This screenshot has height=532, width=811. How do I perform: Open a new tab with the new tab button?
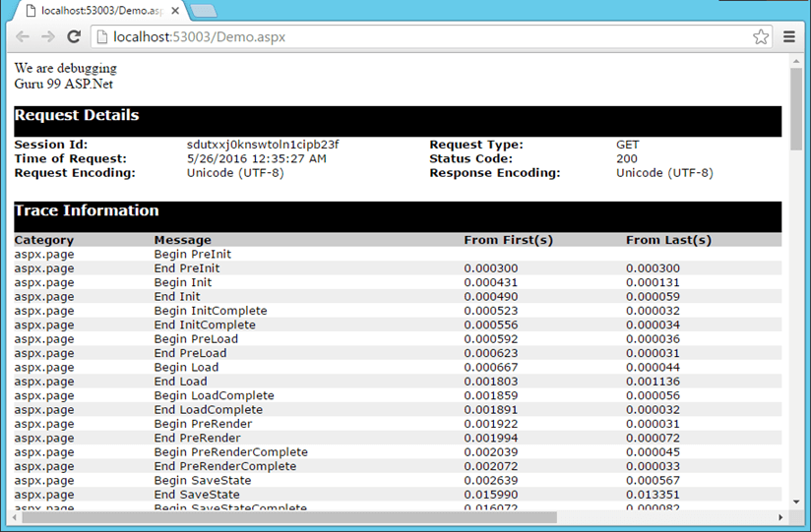point(204,11)
